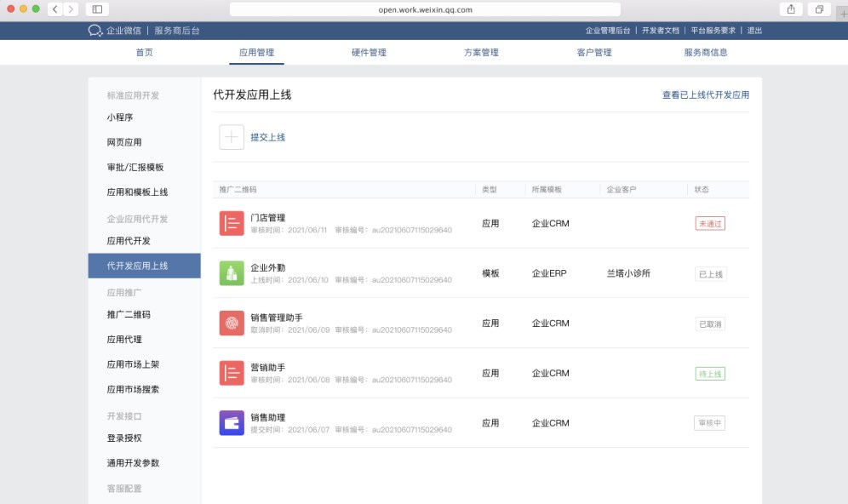Open 推广二维码 in the sidebar

129,315
